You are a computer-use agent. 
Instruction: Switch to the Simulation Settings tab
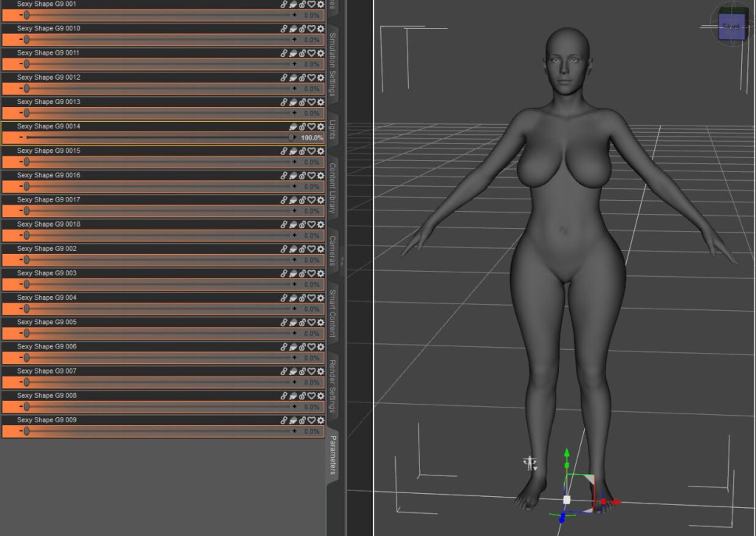point(332,64)
